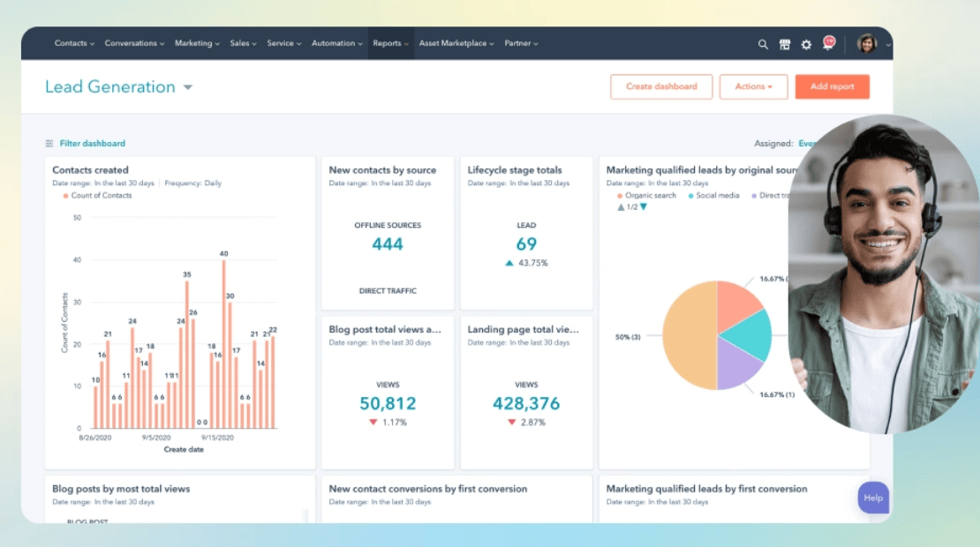Click the Filter dashboard link
The height and width of the screenshot is (547, 980).
(x=93, y=144)
